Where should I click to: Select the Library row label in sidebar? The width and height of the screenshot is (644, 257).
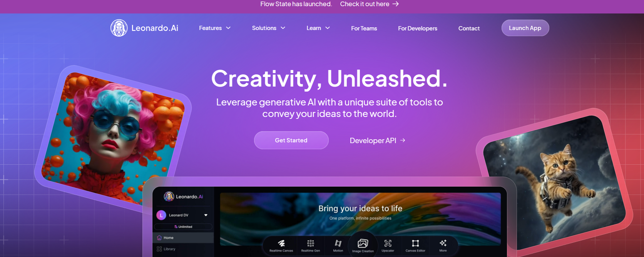tap(169, 249)
